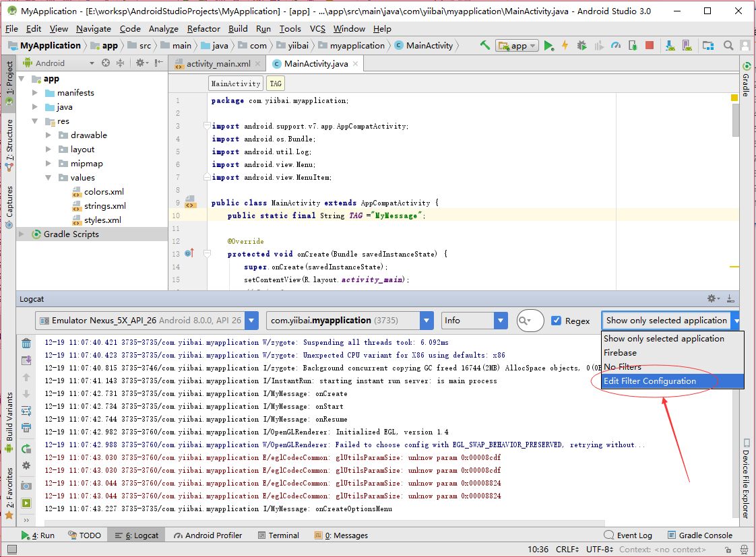Open the Event Log panel
756x557 pixels.
[x=628, y=535]
